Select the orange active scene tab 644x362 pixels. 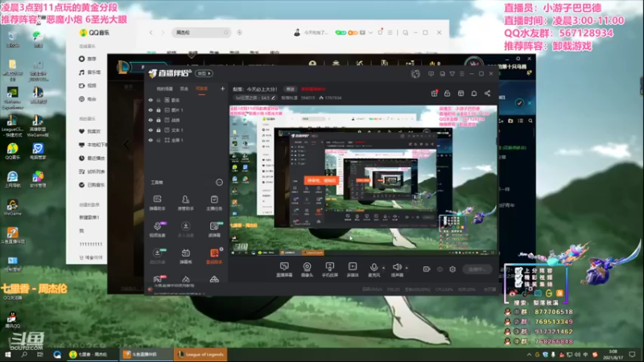click(x=201, y=88)
